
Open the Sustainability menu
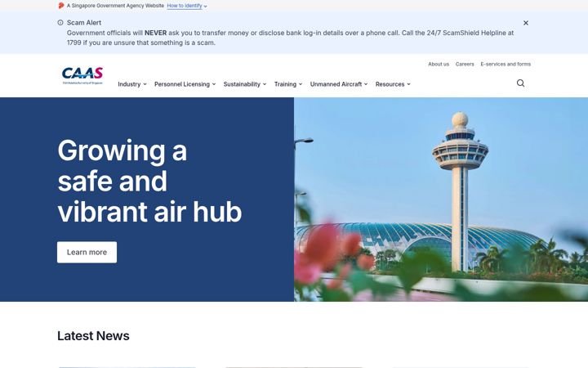point(245,84)
